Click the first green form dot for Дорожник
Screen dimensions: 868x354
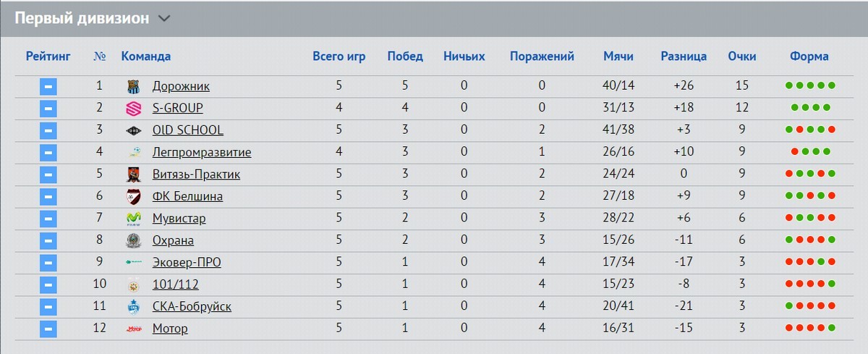(789, 86)
